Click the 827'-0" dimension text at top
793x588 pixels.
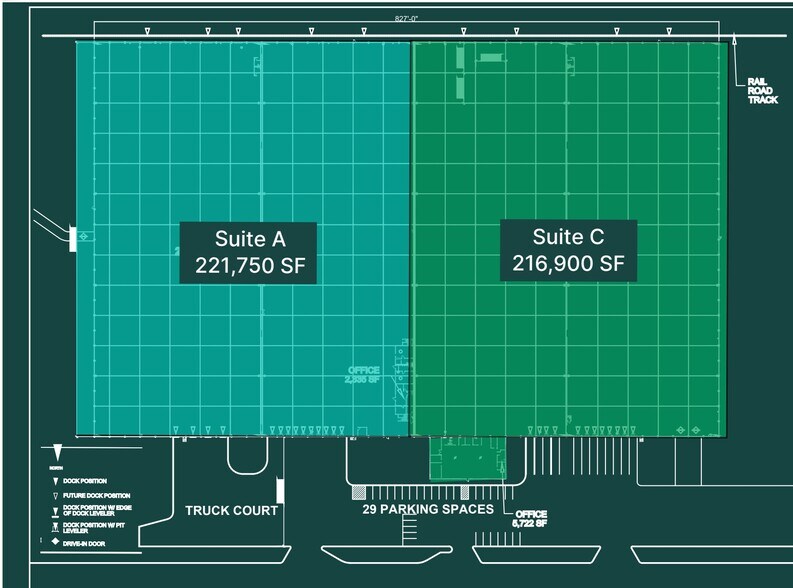coord(407,17)
